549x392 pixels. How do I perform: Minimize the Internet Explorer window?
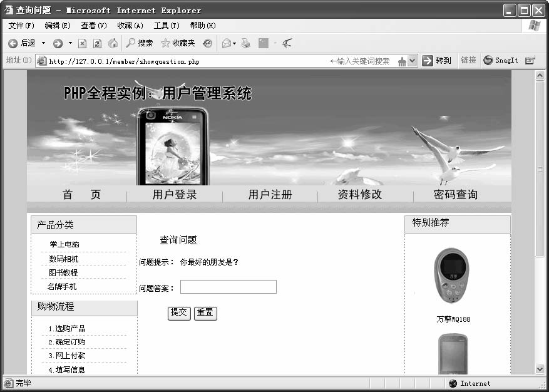click(510, 11)
